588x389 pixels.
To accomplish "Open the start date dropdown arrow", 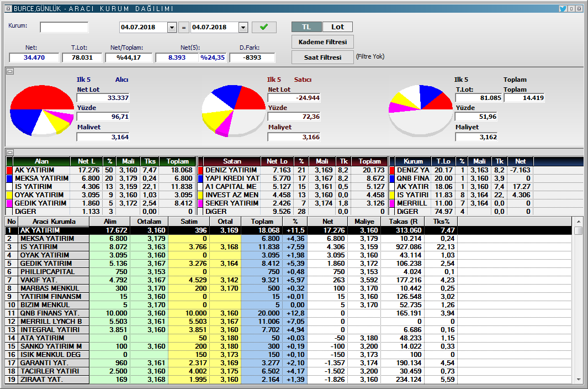I will (x=172, y=28).
